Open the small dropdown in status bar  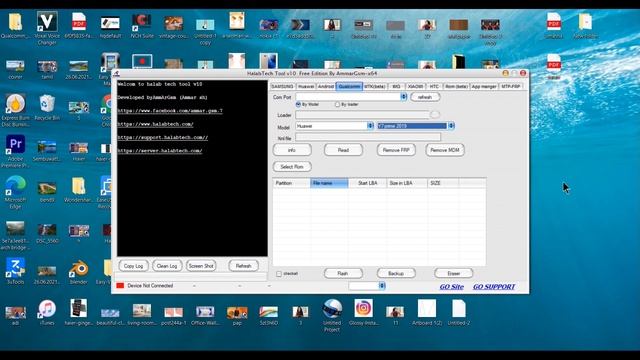[x=382, y=286]
